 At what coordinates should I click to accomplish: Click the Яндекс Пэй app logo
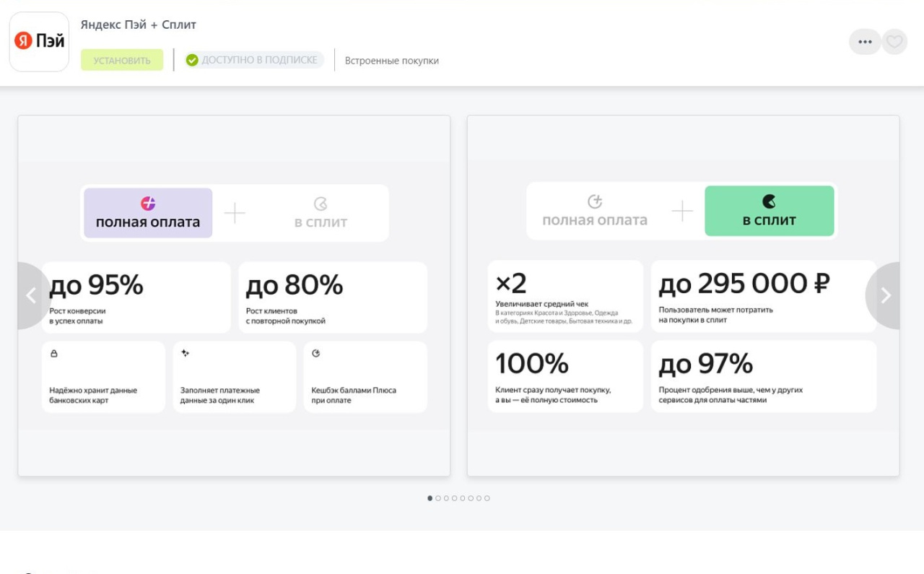click(x=39, y=42)
